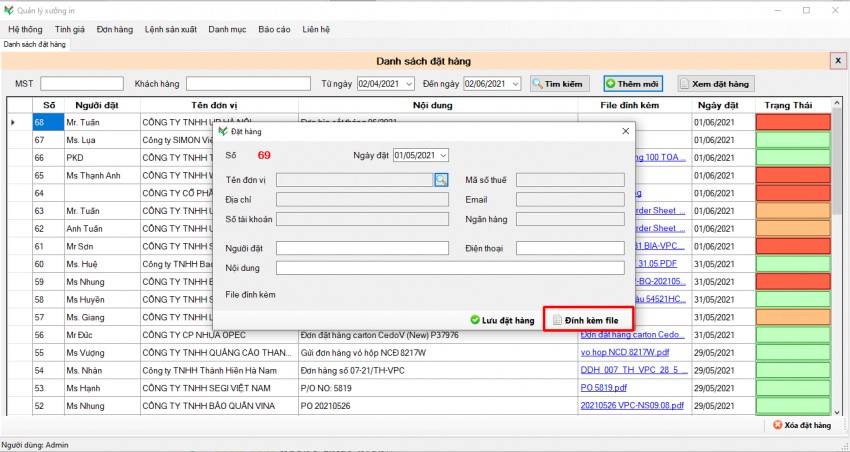Close the Danh sách đặt hàng panel
Image resolution: width=850 pixels, height=452 pixels.
838,61
